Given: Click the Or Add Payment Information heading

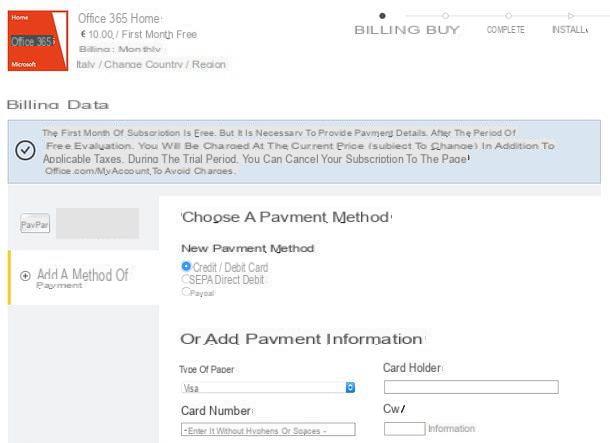Looking at the screenshot, I should [x=301, y=339].
